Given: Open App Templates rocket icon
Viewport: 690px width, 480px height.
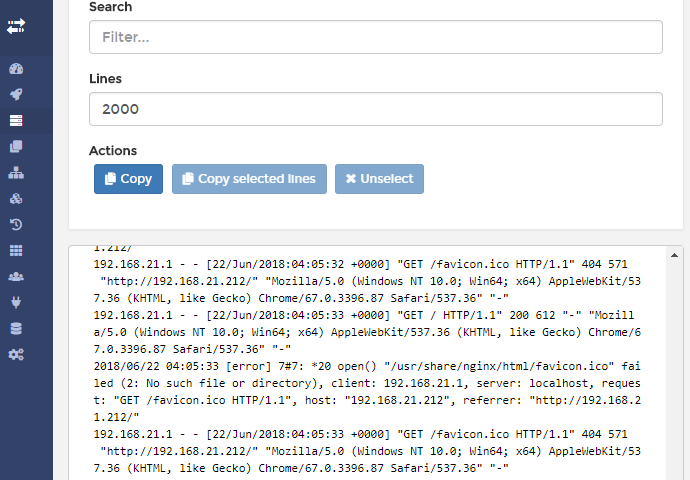Looking at the screenshot, I should (x=16, y=95).
